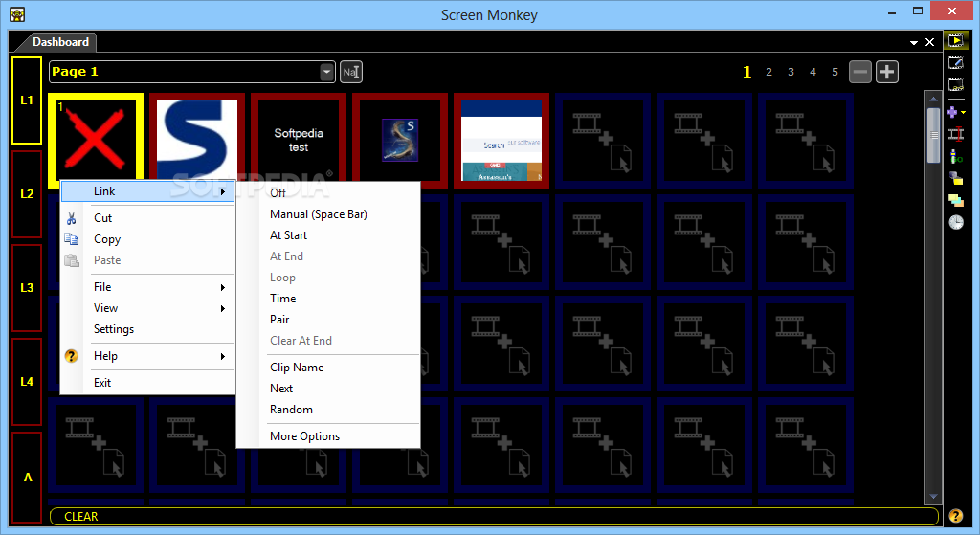Image resolution: width=980 pixels, height=535 pixels.
Task: Go to page 5
Action: (x=835, y=72)
